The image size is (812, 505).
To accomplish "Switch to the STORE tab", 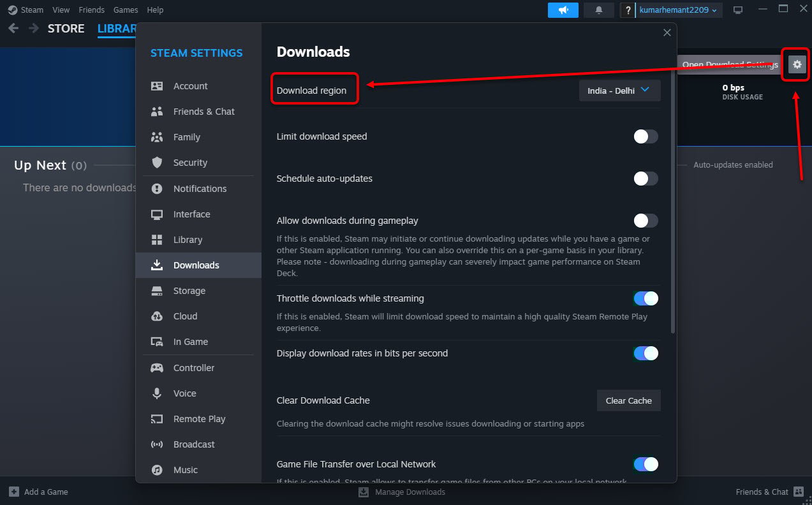I will (66, 28).
